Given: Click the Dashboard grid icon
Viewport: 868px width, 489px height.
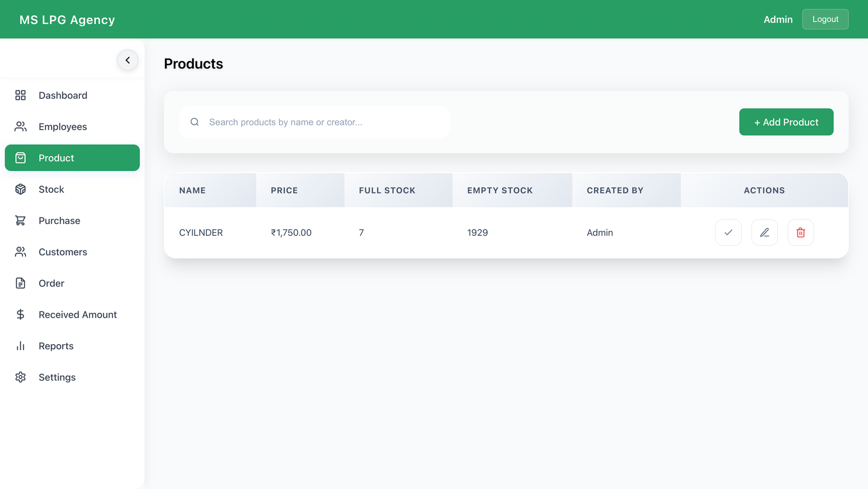Looking at the screenshot, I should point(21,95).
